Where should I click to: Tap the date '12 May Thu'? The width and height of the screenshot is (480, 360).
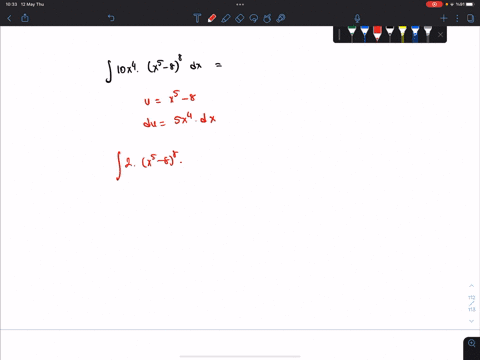click(x=32, y=4)
